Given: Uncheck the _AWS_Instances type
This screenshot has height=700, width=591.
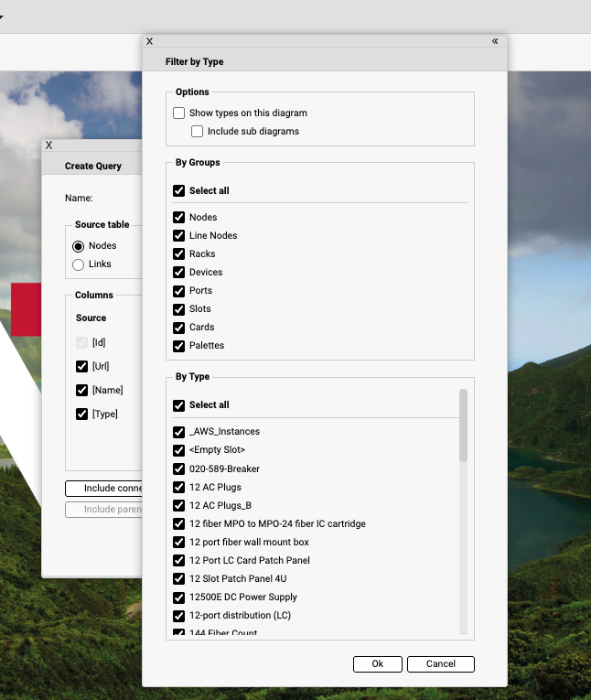Looking at the screenshot, I should pyautogui.click(x=179, y=432).
